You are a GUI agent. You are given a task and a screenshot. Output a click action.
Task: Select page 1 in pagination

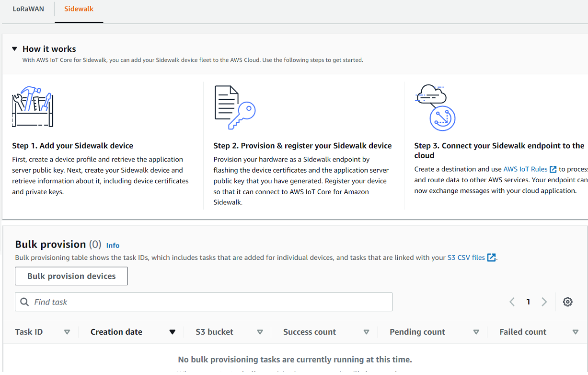pyautogui.click(x=528, y=302)
